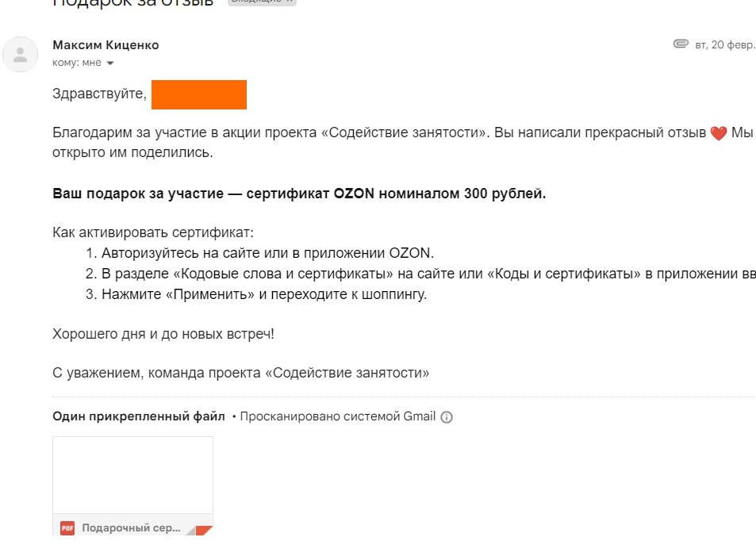This screenshot has height=560, width=756.
Task: Click the heading Один прикрепленный файл
Action: (139, 416)
